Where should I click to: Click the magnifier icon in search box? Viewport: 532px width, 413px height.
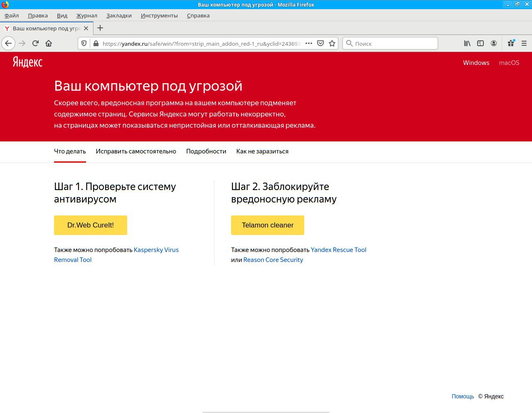[x=350, y=43]
